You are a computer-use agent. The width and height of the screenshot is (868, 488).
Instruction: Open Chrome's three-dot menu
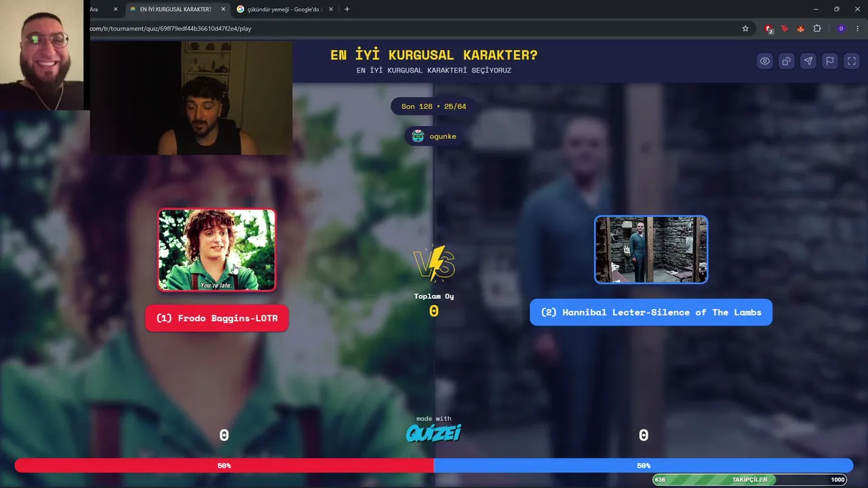click(x=858, y=28)
